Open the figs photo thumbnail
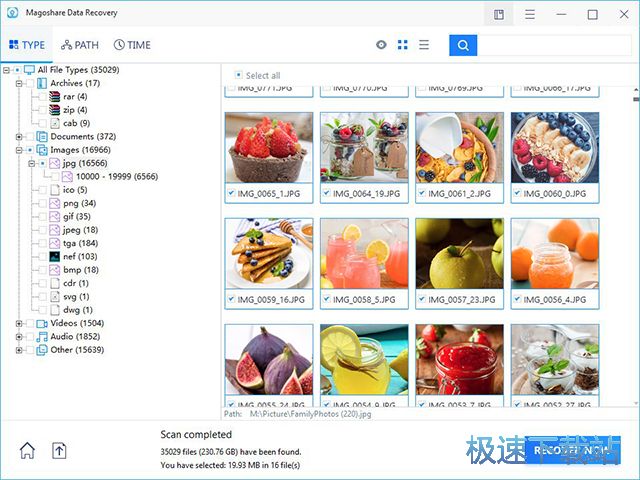Screen dimensions: 640x480 pos(269,360)
